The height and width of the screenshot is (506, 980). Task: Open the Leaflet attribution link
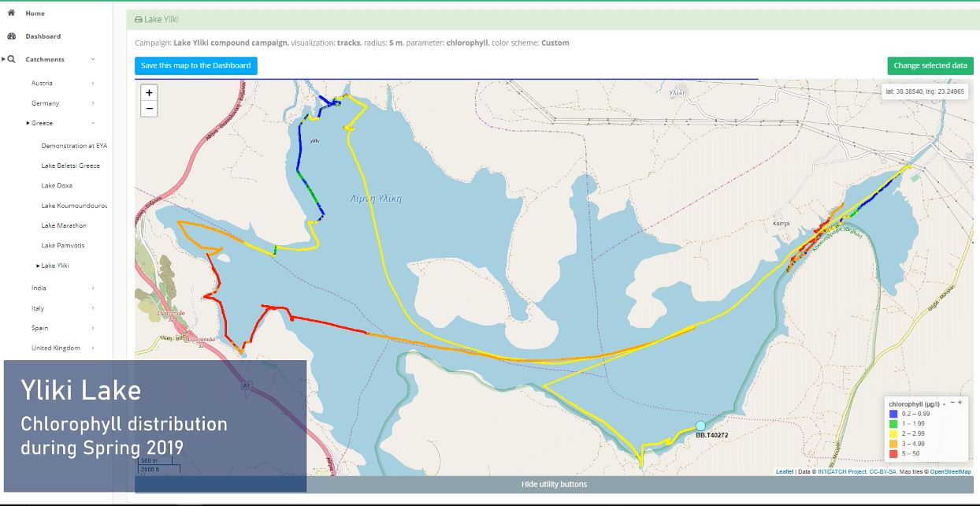tap(785, 471)
